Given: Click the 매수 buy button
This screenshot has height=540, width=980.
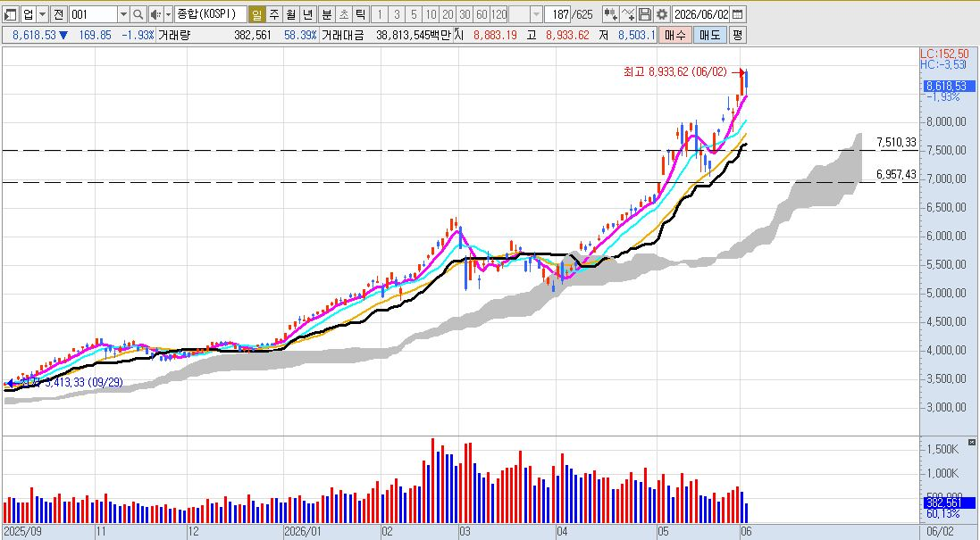Looking at the screenshot, I should [x=675, y=35].
